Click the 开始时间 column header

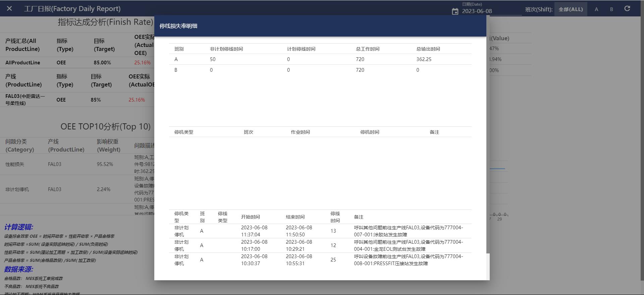point(251,217)
